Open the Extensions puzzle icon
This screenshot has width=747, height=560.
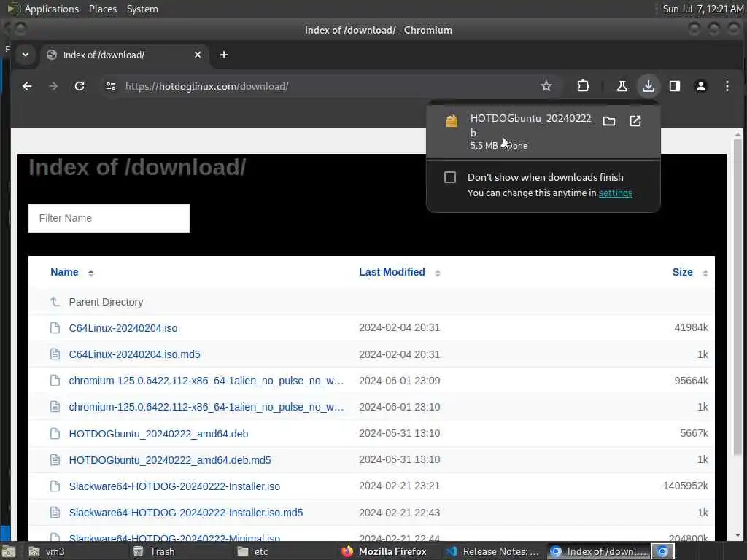[x=583, y=86]
